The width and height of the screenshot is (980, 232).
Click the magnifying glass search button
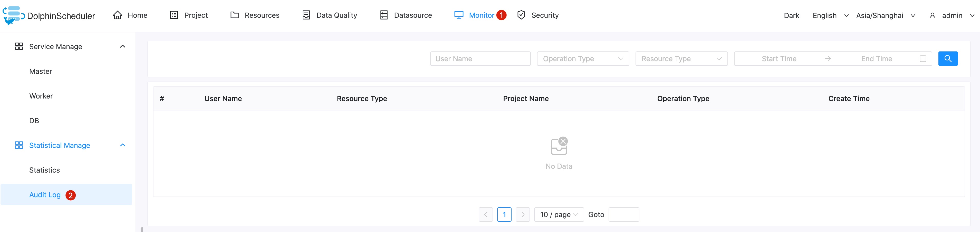948,58
